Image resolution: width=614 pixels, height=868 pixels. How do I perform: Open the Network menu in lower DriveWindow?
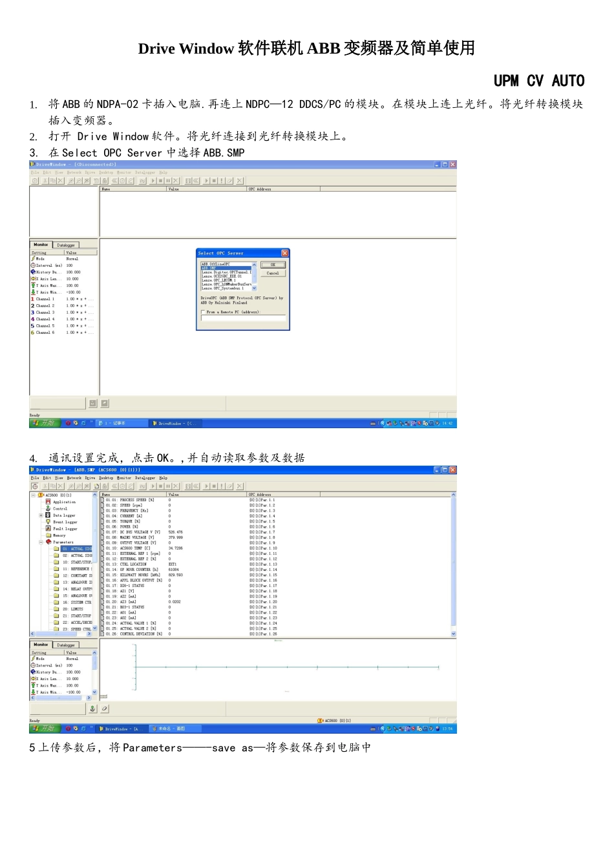[74, 478]
